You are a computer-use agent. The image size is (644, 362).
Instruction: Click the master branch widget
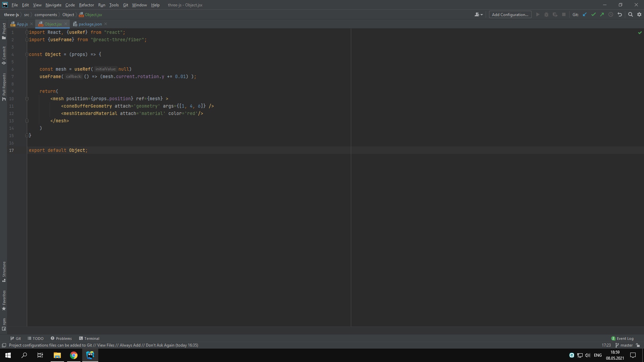(x=624, y=345)
